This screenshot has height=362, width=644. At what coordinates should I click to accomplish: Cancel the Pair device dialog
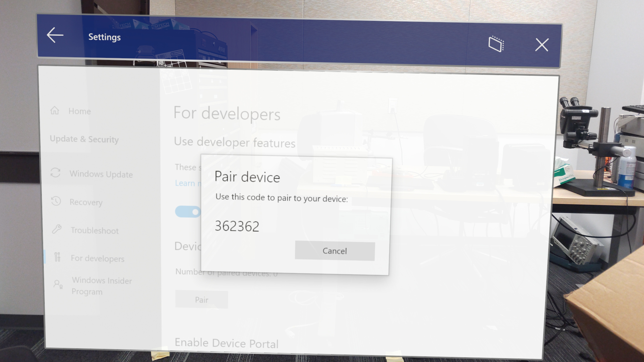(x=335, y=251)
